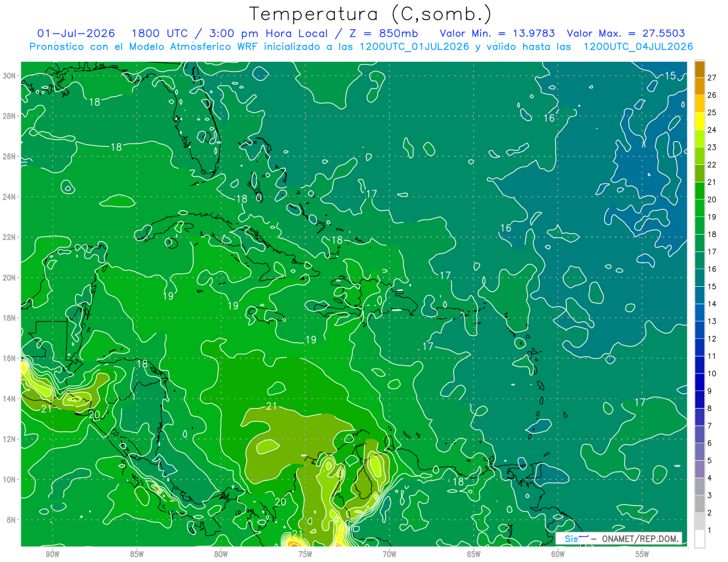This screenshot has height=562, width=728.
Task: Click the "ONAMET/REP.DOM." credit label
Action: point(640,539)
